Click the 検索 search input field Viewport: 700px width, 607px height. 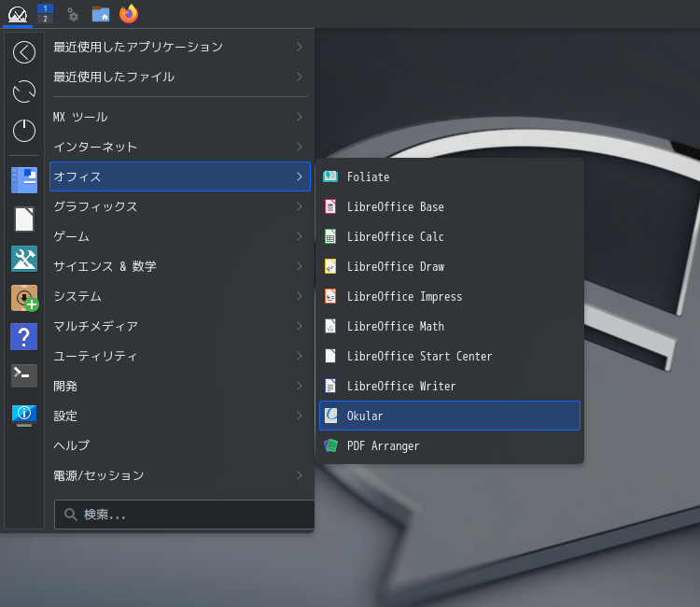(x=185, y=515)
